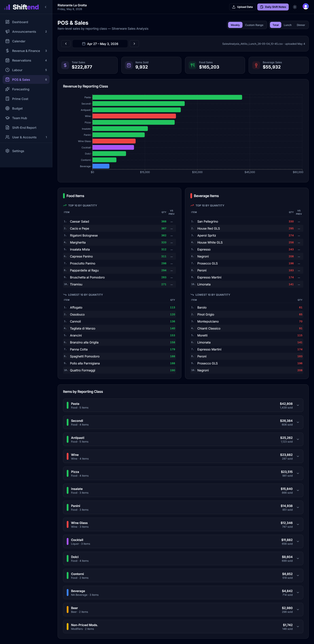
Task: Click the Shiftend logo icon
Action: [7, 7]
